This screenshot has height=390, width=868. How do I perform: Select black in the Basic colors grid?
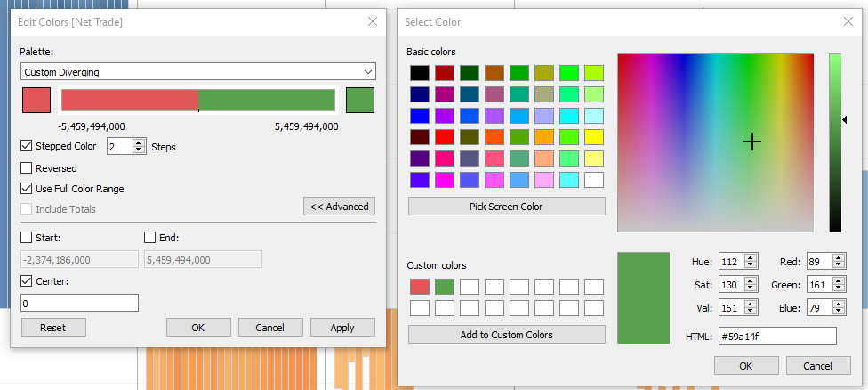point(419,73)
